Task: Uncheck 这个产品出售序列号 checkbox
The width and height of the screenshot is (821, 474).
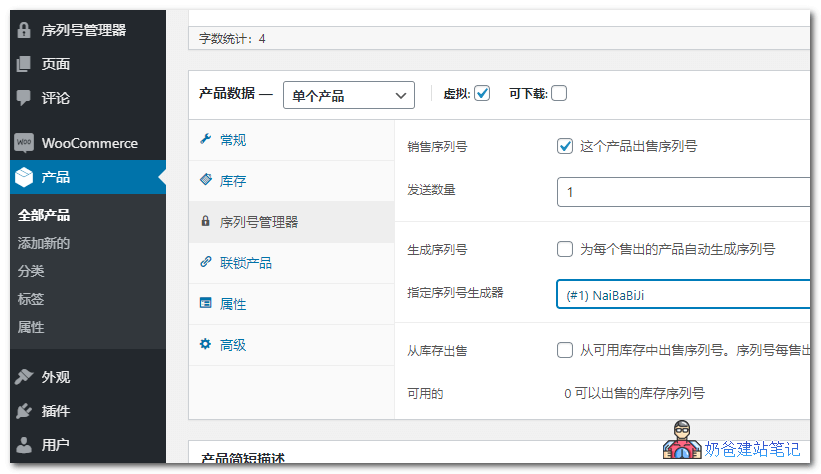Action: [565, 146]
